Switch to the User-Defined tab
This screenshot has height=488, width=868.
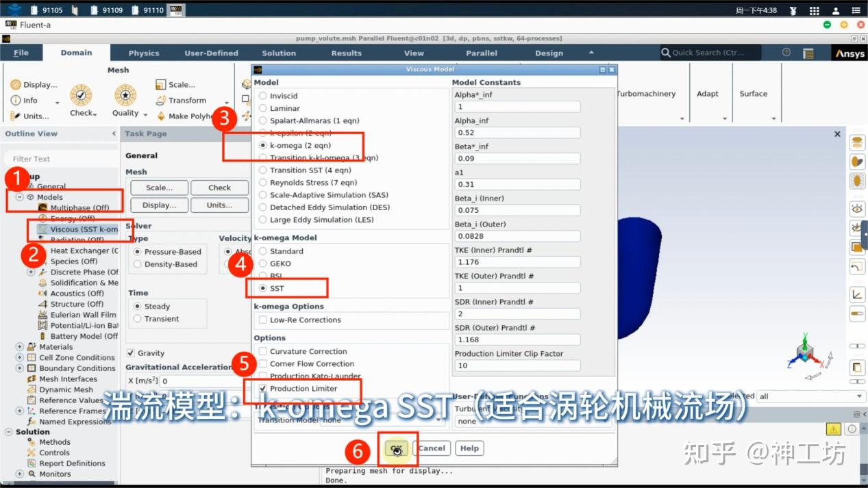tap(212, 53)
